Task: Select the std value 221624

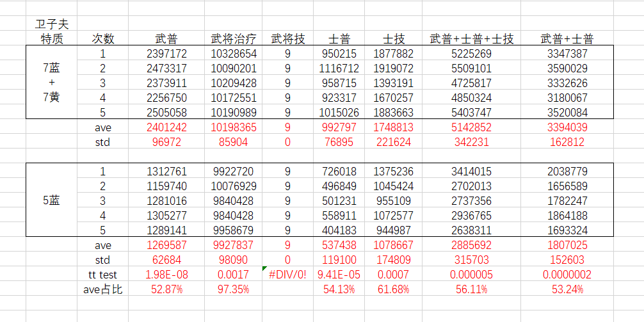Action: pyautogui.click(x=393, y=142)
